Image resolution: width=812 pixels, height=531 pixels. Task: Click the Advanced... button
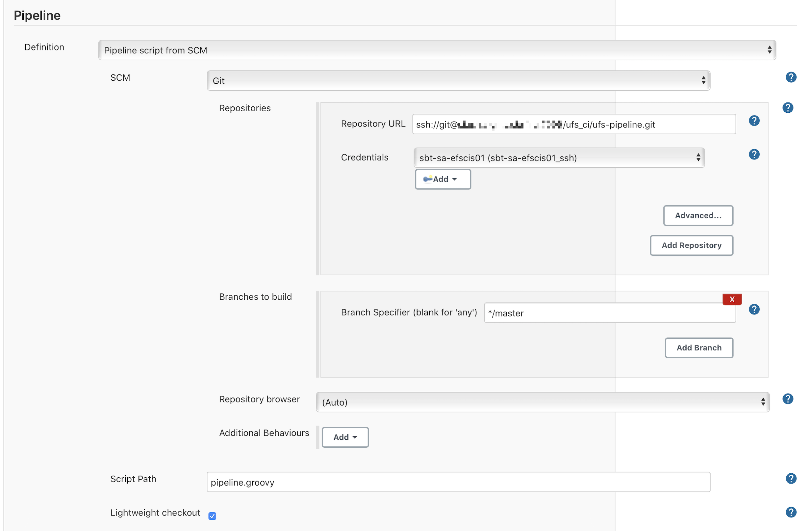tap(698, 215)
